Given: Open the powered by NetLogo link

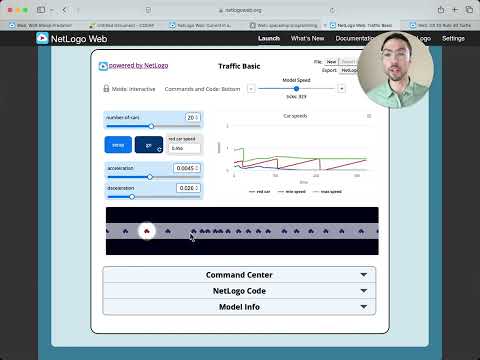Looking at the screenshot, I should [138, 66].
